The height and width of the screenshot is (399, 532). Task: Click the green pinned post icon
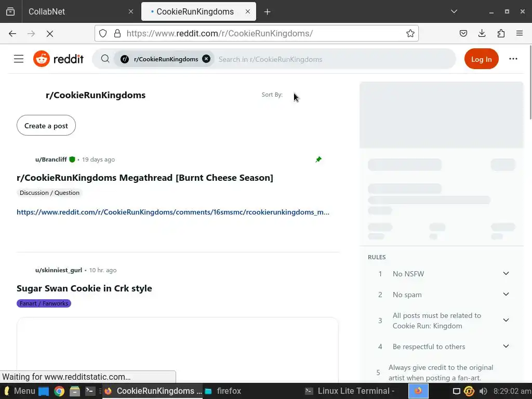click(318, 159)
